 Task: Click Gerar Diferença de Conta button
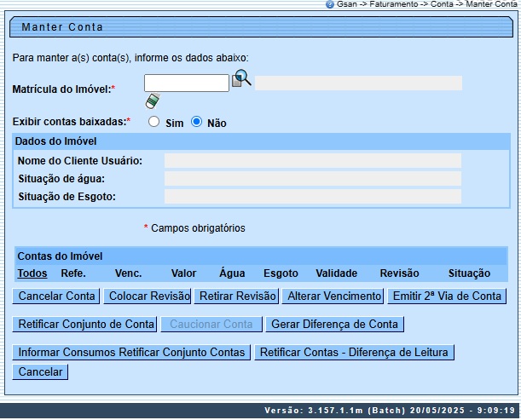point(334,325)
